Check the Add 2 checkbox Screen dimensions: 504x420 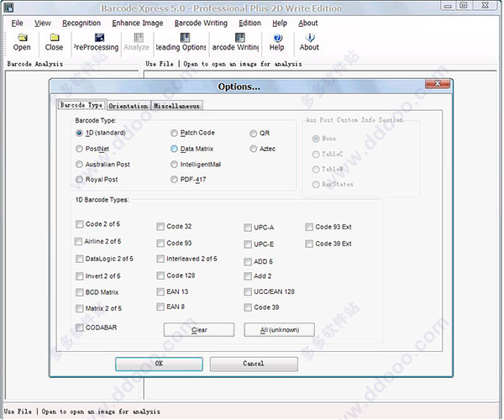248,276
